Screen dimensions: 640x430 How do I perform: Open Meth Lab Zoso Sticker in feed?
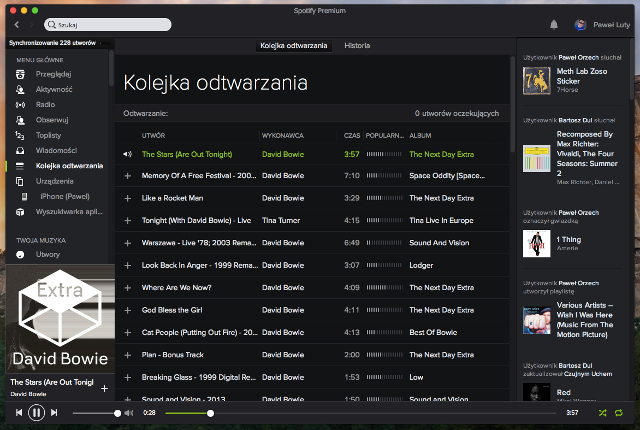pyautogui.click(x=582, y=76)
